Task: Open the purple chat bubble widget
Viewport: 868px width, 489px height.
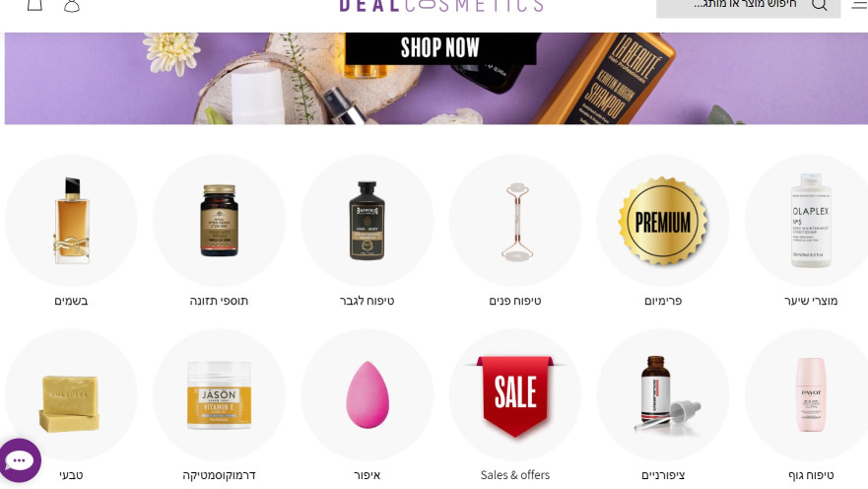Action: coord(20,460)
